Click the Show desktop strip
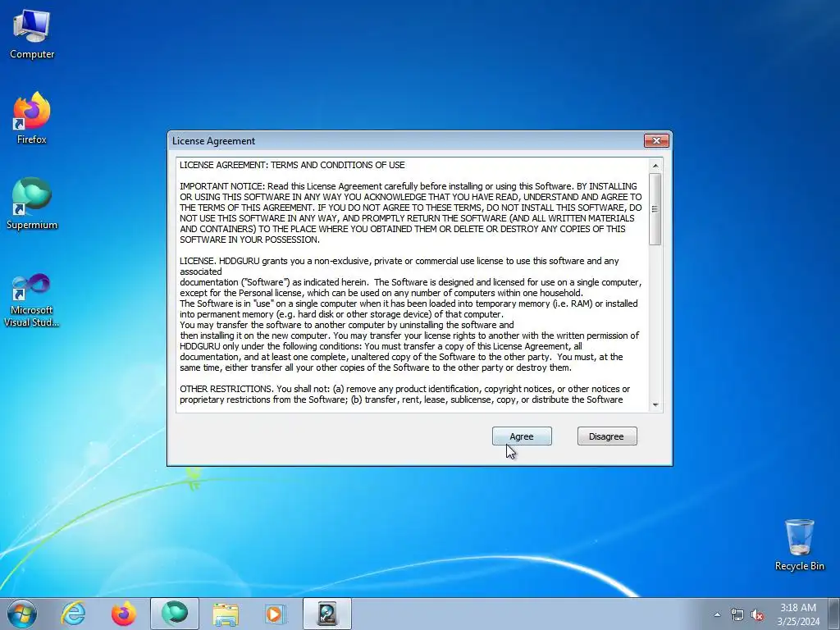 pos(834,614)
